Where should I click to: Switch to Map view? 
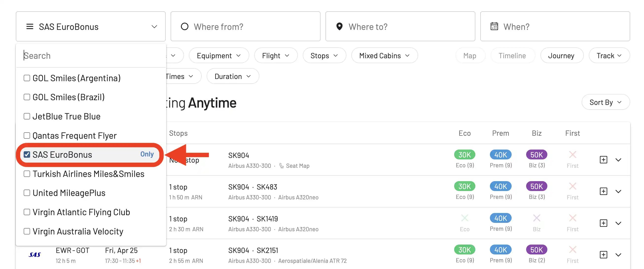(470, 56)
